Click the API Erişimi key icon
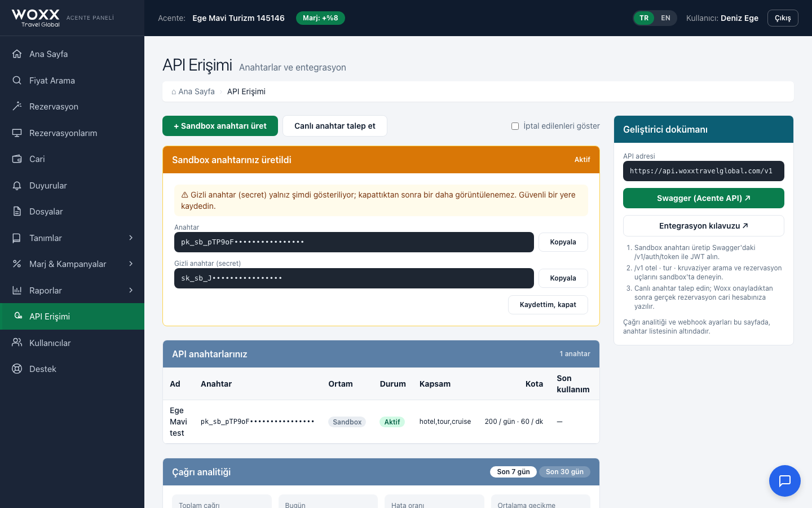Screen dimensions: 812x508 17,317
